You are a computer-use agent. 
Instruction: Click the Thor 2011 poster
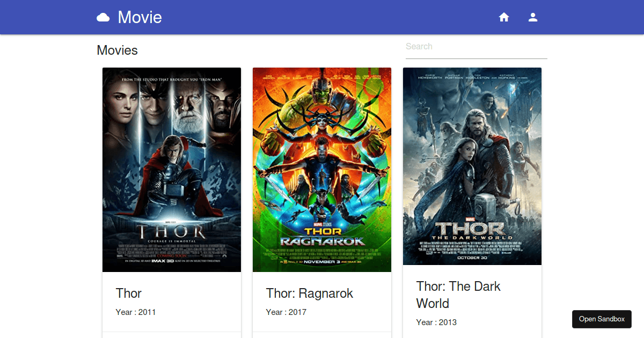pyautogui.click(x=172, y=169)
